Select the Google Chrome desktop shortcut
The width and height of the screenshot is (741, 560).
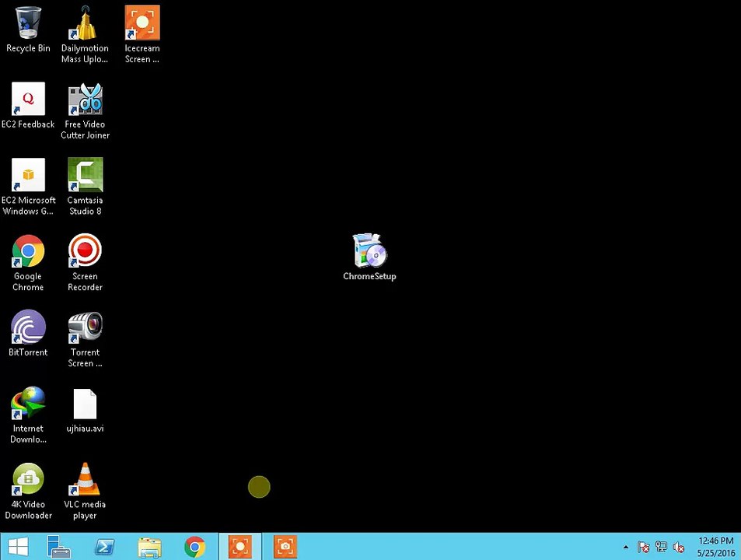[x=28, y=263]
